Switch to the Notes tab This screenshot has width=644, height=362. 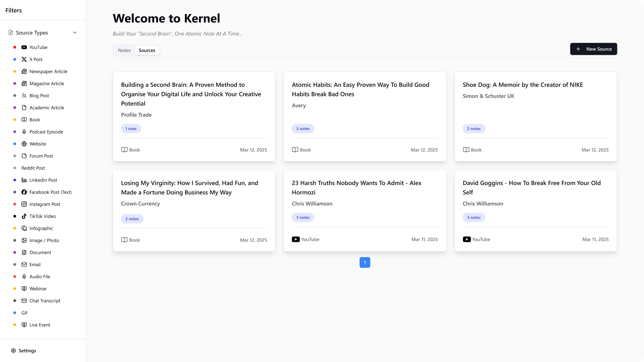(x=124, y=50)
